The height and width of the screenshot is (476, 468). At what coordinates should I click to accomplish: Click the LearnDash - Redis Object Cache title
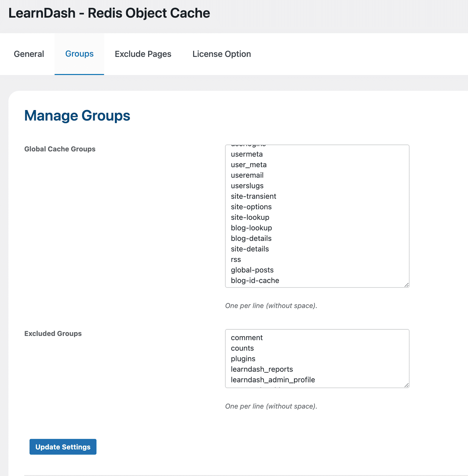point(109,13)
